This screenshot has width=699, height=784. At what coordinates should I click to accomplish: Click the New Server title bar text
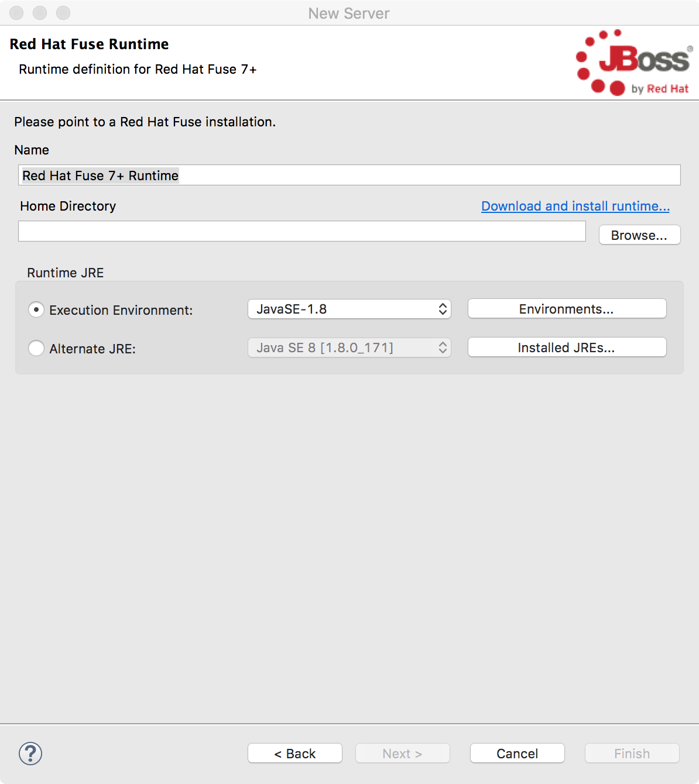[x=349, y=13]
